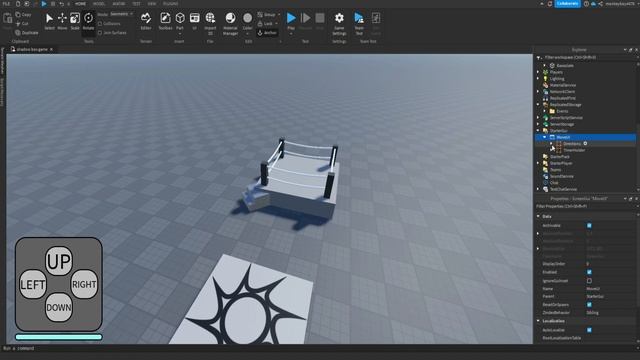Image resolution: width=640 pixels, height=360 pixels.
Task: Toggle the Collisions checkbox
Action: (100, 24)
